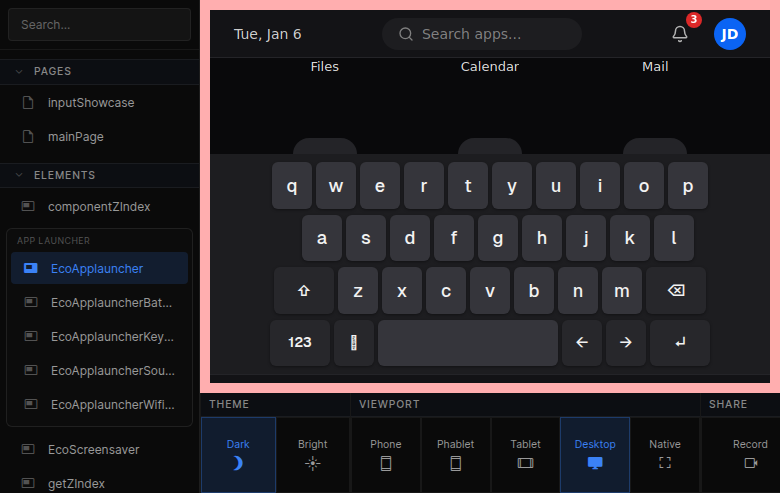This screenshot has width=780, height=493.
Task: Click the Search apps field
Action: (x=482, y=34)
